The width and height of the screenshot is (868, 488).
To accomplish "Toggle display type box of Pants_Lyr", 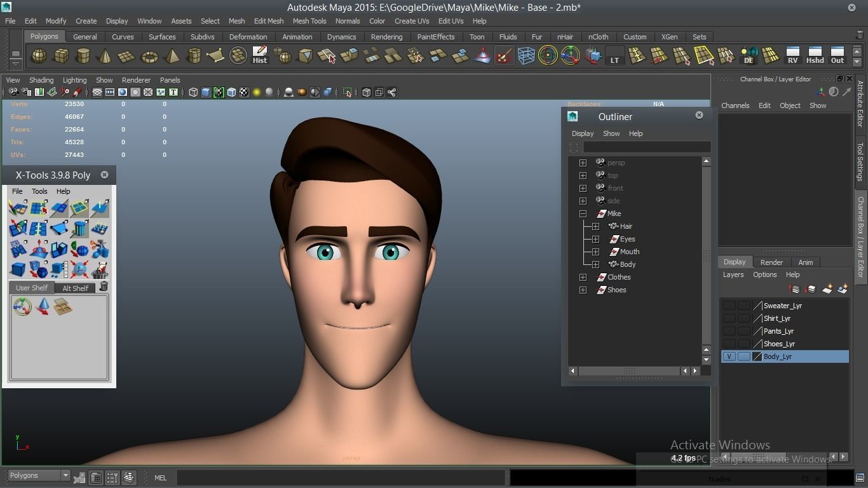I will (743, 331).
